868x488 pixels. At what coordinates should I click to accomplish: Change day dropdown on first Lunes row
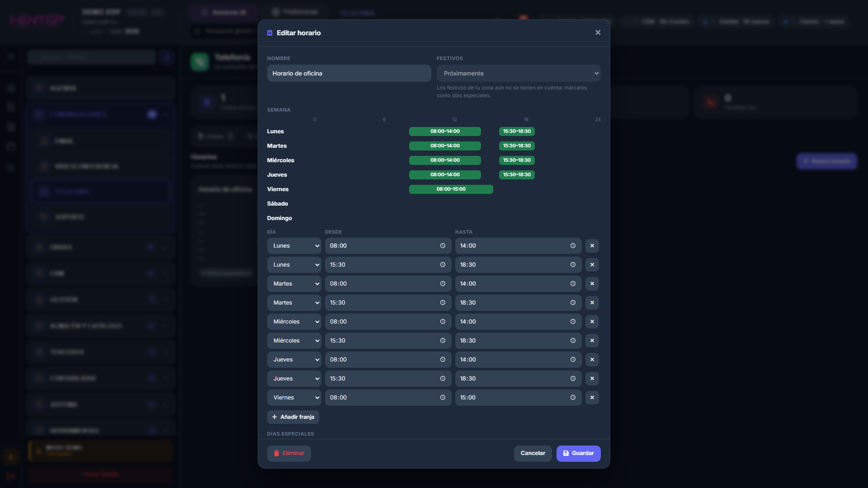[294, 246]
